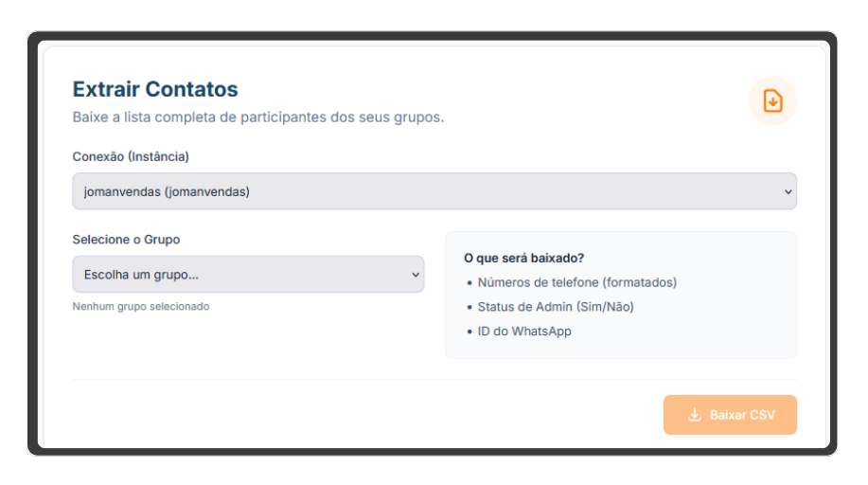Open the "Escolha um grupo..." dropdown

pos(248,275)
